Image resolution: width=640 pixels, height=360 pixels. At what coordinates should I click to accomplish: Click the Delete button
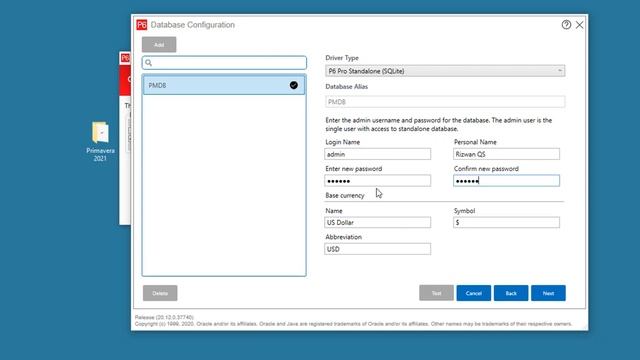pyautogui.click(x=160, y=293)
